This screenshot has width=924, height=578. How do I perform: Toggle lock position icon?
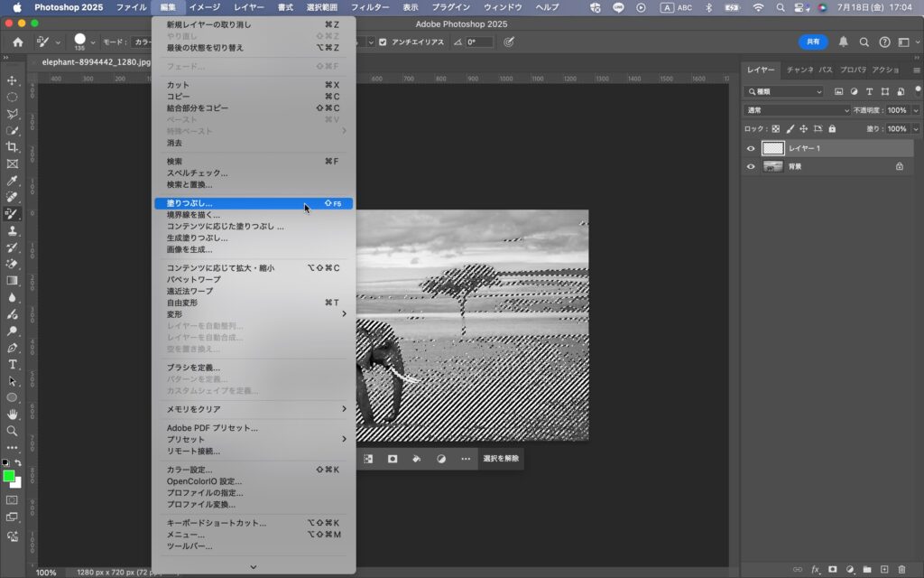point(803,128)
